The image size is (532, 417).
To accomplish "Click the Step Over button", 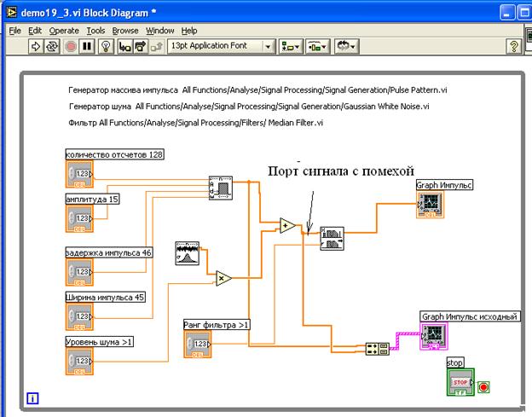I will click(x=141, y=46).
